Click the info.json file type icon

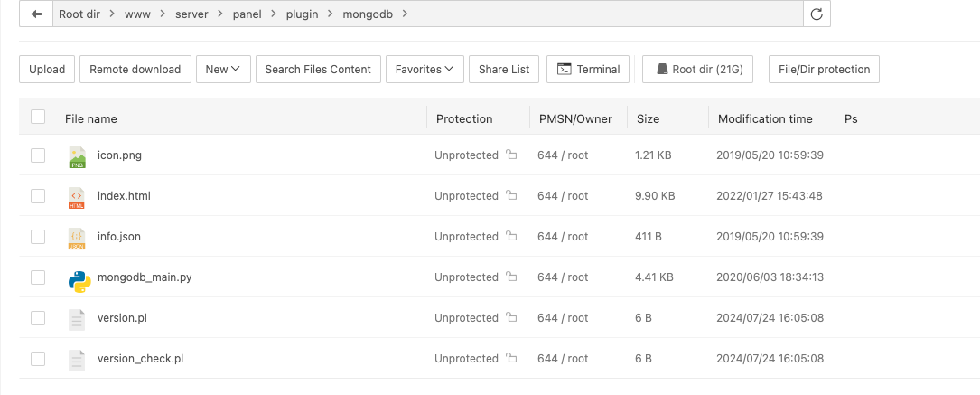tap(77, 237)
